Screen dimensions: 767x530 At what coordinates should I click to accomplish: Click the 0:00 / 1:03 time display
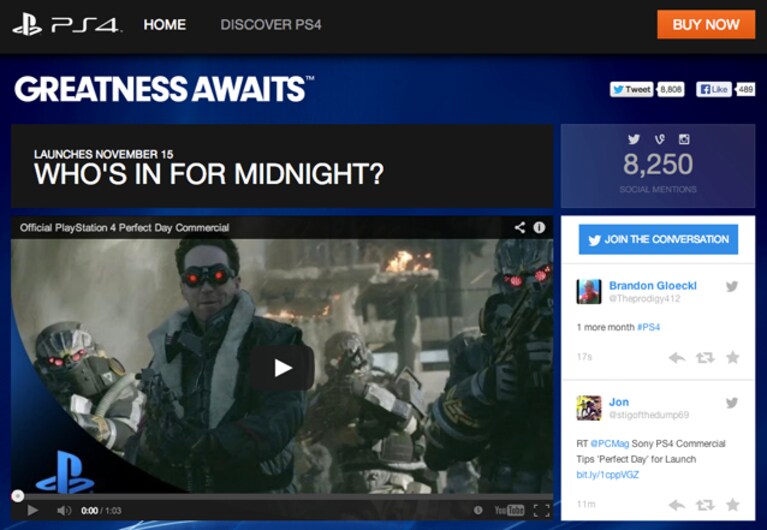point(101,510)
